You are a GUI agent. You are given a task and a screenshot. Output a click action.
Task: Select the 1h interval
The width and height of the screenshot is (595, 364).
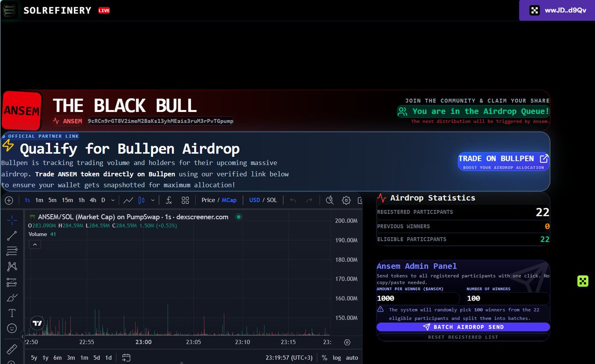81,200
